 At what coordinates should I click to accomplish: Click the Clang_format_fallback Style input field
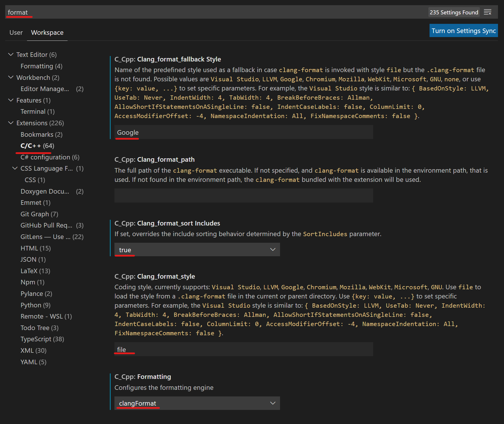click(244, 132)
